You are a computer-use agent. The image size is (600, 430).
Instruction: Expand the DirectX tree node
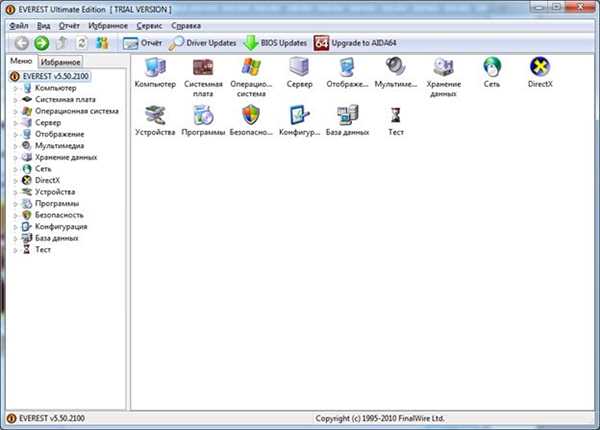[x=16, y=181]
